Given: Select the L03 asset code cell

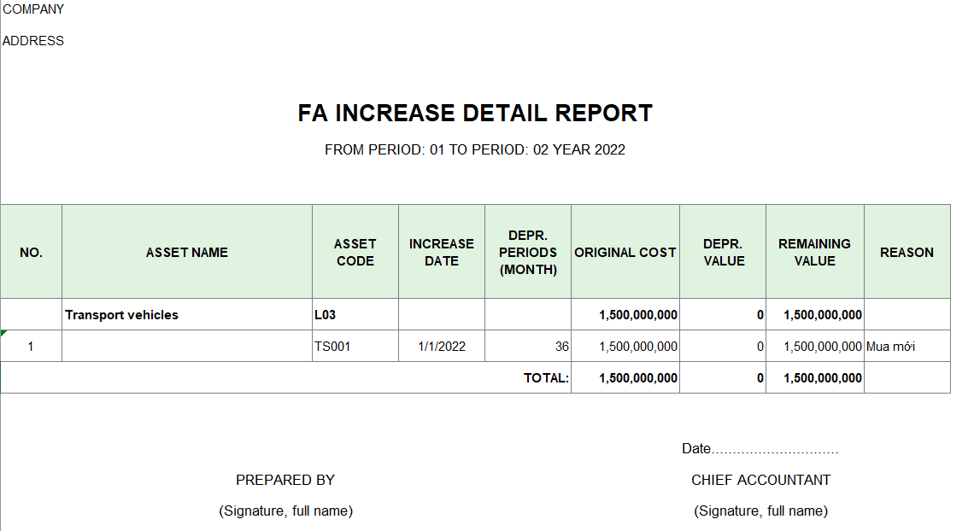Looking at the screenshot, I should point(326,315).
